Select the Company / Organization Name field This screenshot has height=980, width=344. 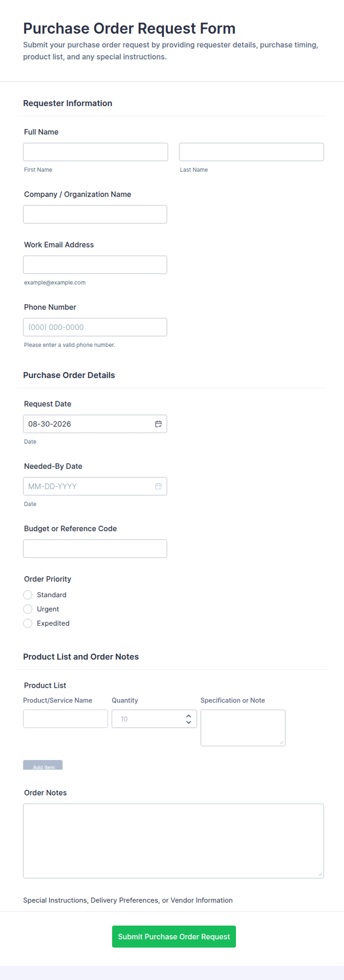pyautogui.click(x=95, y=214)
